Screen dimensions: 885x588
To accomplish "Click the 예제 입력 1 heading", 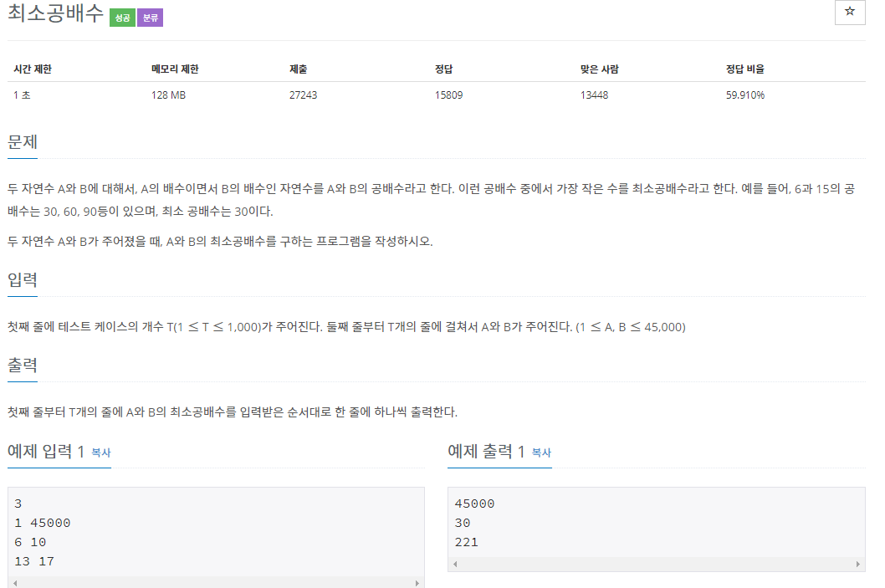I will 46,452.
